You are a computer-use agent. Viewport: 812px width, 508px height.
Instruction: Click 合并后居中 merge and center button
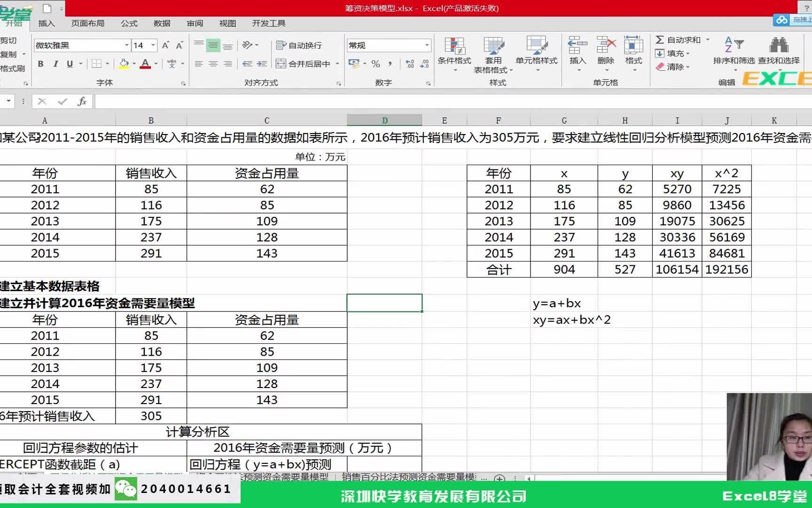[x=303, y=64]
